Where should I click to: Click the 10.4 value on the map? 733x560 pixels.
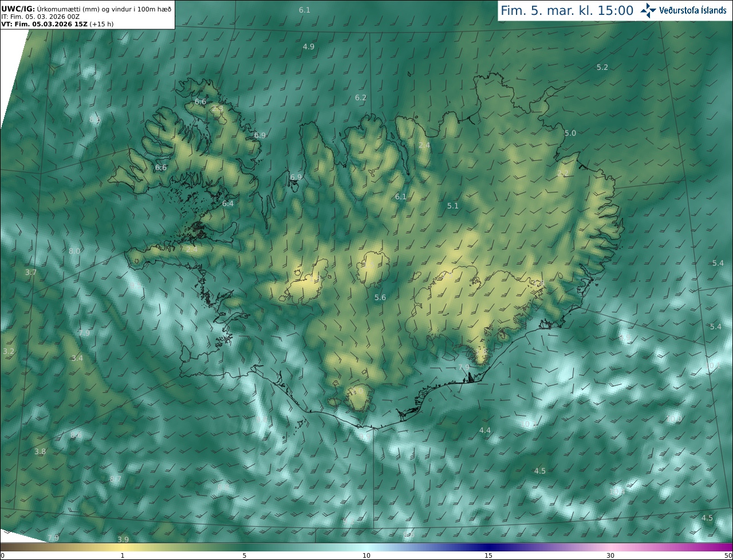[x=617, y=491]
